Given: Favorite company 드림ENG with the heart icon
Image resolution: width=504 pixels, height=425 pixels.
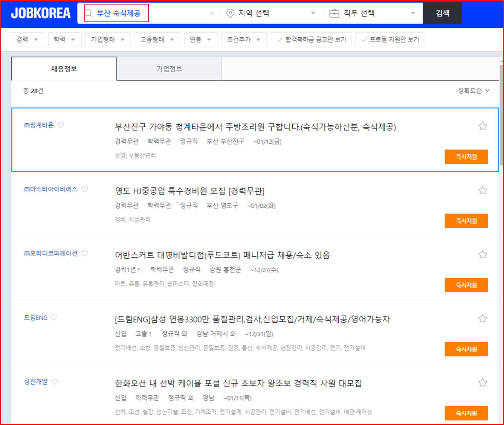Looking at the screenshot, I should (54, 317).
